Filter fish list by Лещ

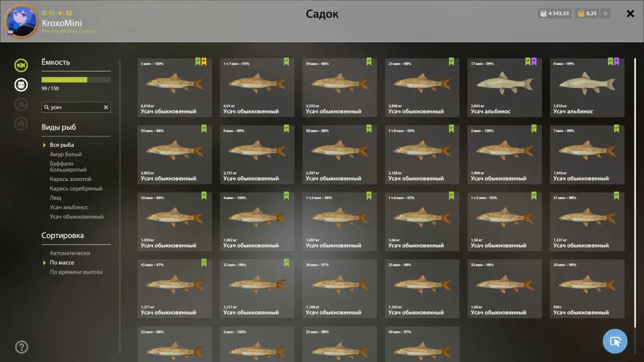coord(55,198)
